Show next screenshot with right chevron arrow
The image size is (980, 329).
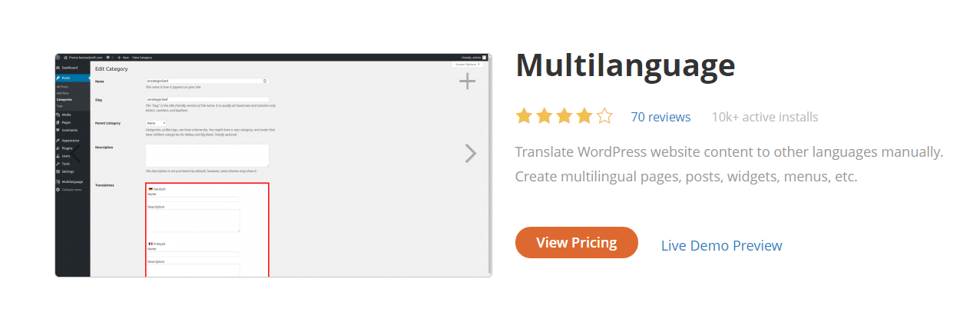click(x=470, y=154)
